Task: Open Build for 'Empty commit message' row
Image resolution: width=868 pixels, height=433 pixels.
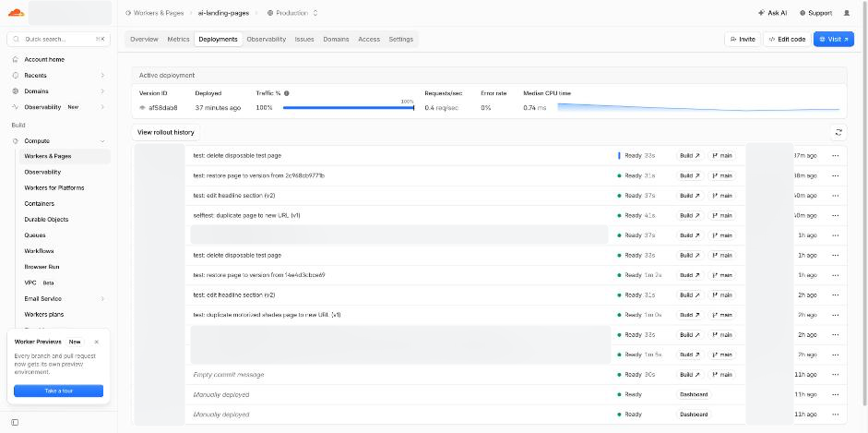Action: click(690, 375)
